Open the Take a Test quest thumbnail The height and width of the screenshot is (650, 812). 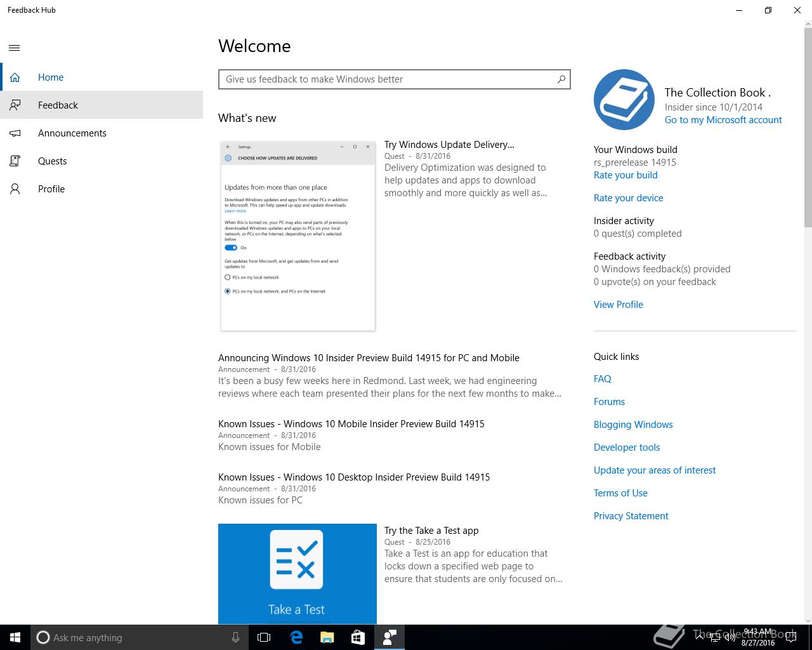coord(298,574)
